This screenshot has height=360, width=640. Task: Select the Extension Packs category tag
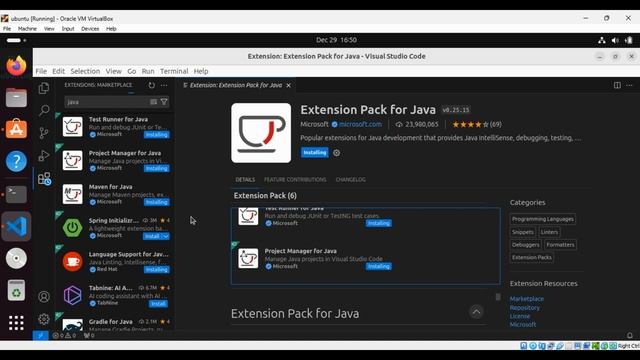click(532, 258)
